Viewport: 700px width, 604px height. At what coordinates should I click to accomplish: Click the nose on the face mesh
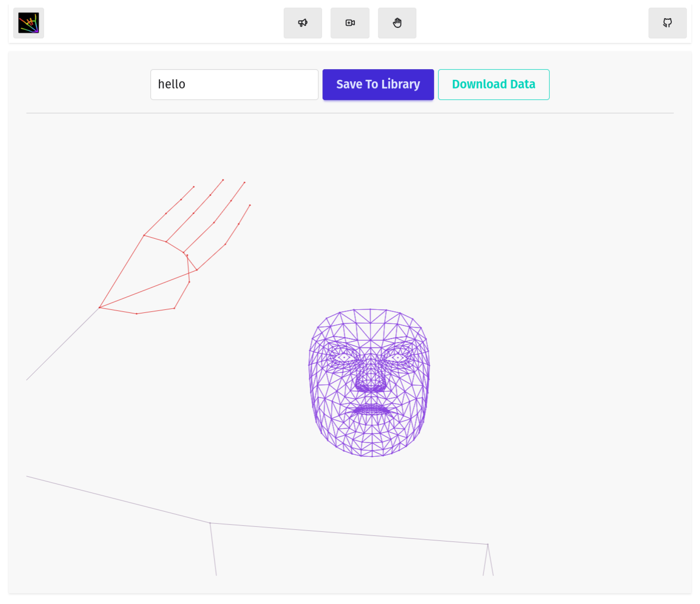click(x=370, y=380)
